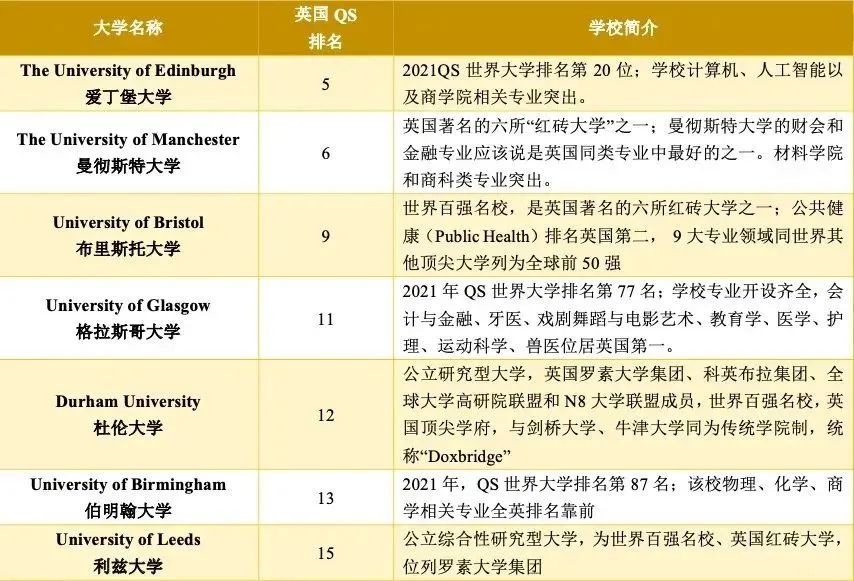Select the Durham University name cell
Screen dimensions: 854x581
[128, 414]
